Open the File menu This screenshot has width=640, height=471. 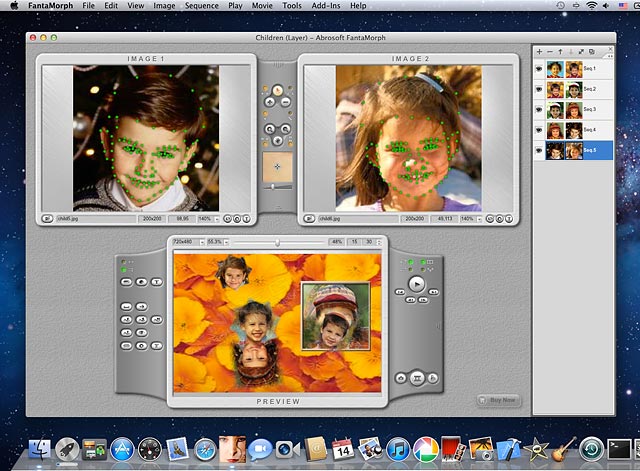coord(88,6)
